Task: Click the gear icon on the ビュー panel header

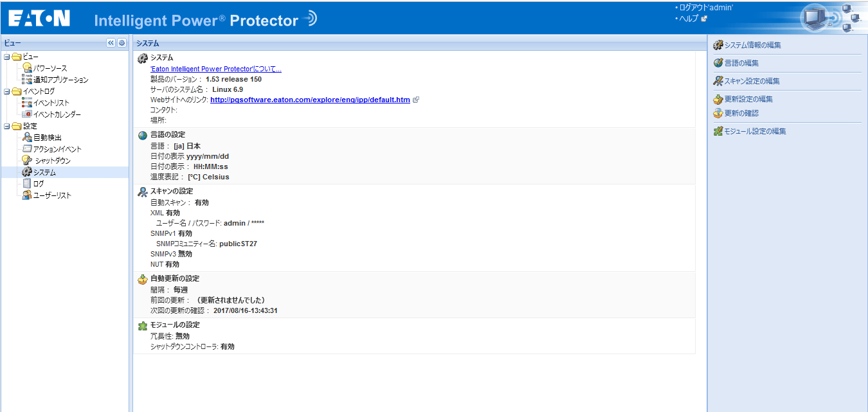Action: pyautogui.click(x=122, y=42)
